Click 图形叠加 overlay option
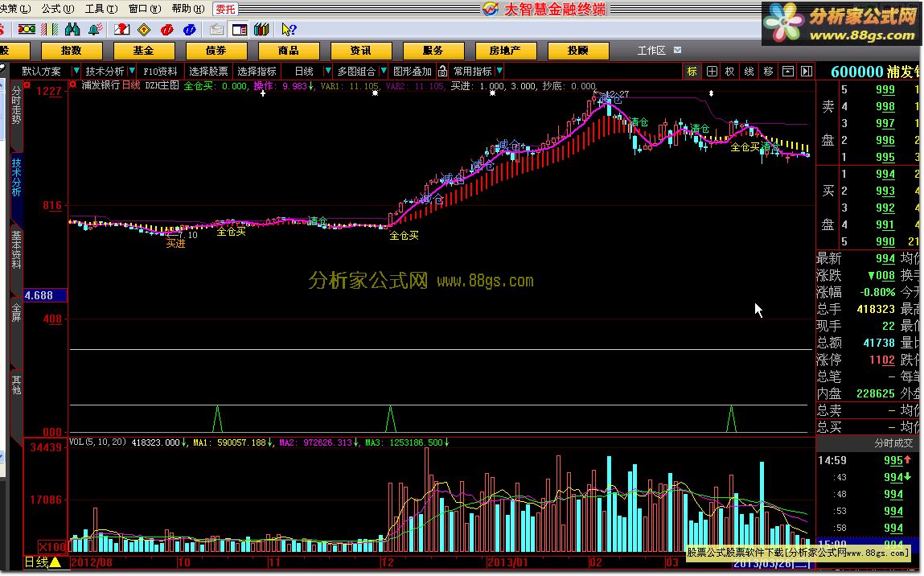924x576 pixels. point(413,72)
